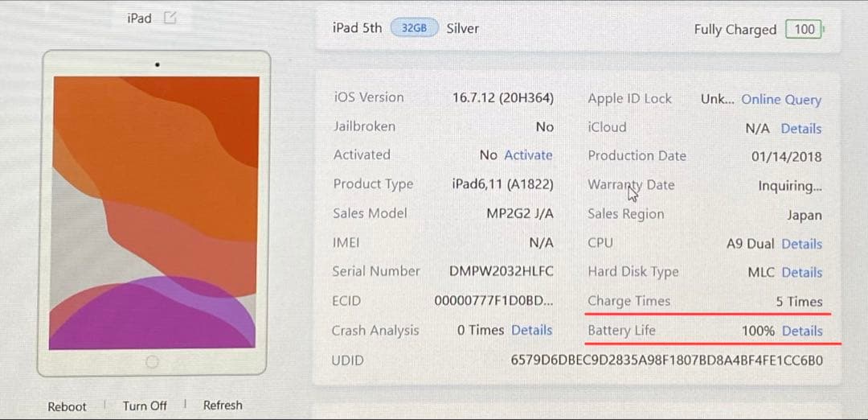Select the UDID value string
The height and width of the screenshot is (420, 868).
coord(666,360)
